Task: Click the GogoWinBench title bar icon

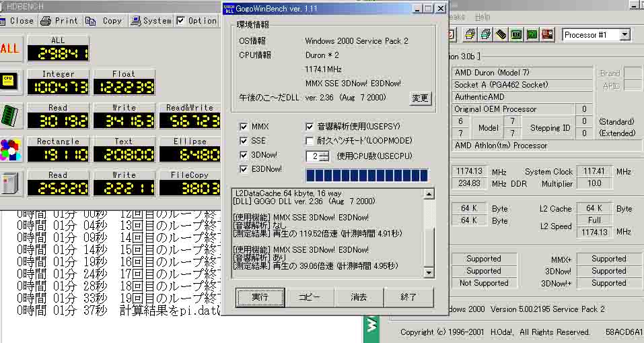Action: click(x=229, y=9)
